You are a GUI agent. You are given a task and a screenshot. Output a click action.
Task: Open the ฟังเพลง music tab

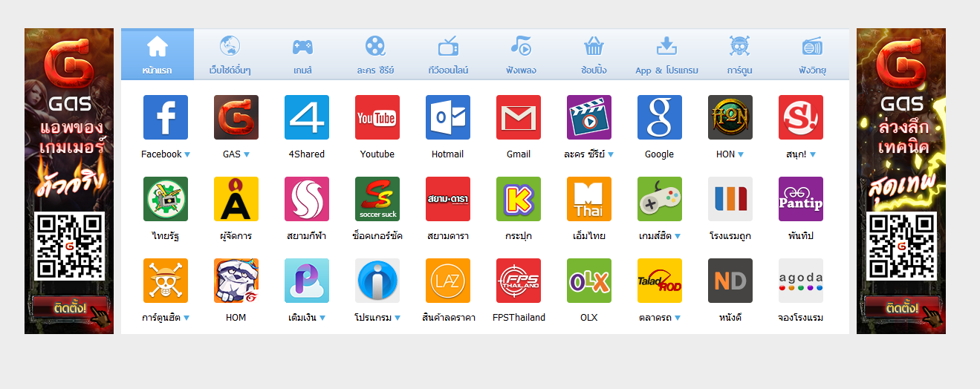click(x=521, y=55)
